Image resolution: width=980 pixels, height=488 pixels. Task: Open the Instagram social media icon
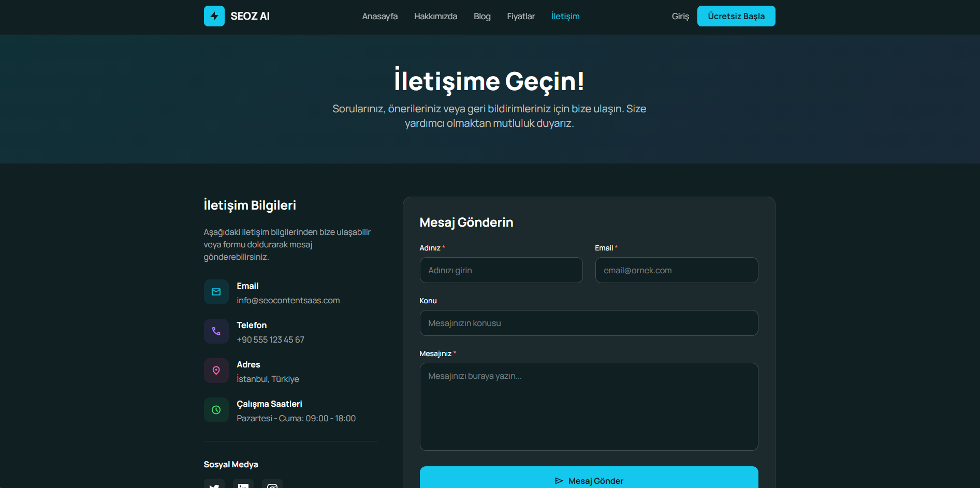tap(272, 484)
